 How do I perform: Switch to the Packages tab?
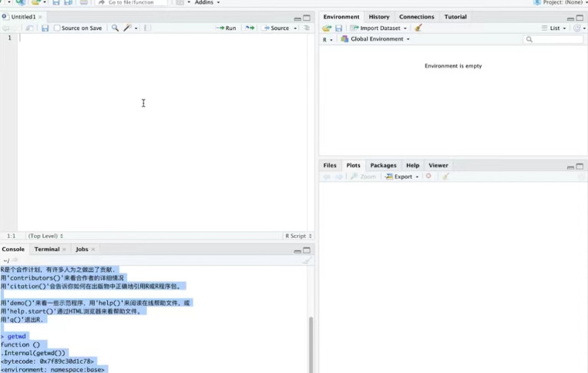click(x=383, y=166)
